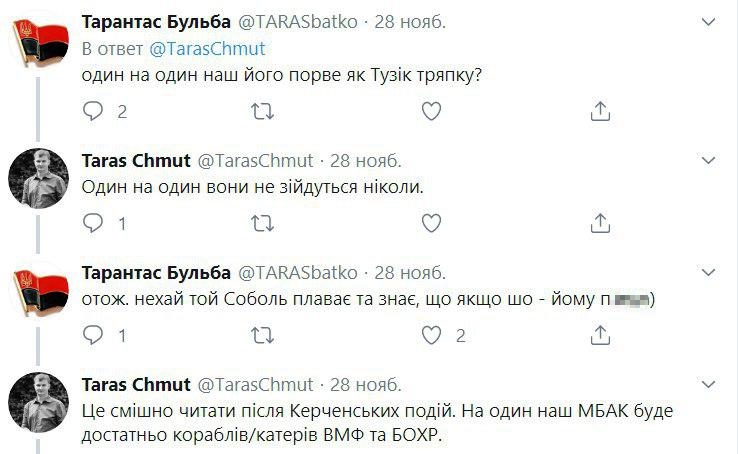Open options chevron on the Керченських подій tweet
The width and height of the screenshot is (738, 454).
[x=709, y=384]
